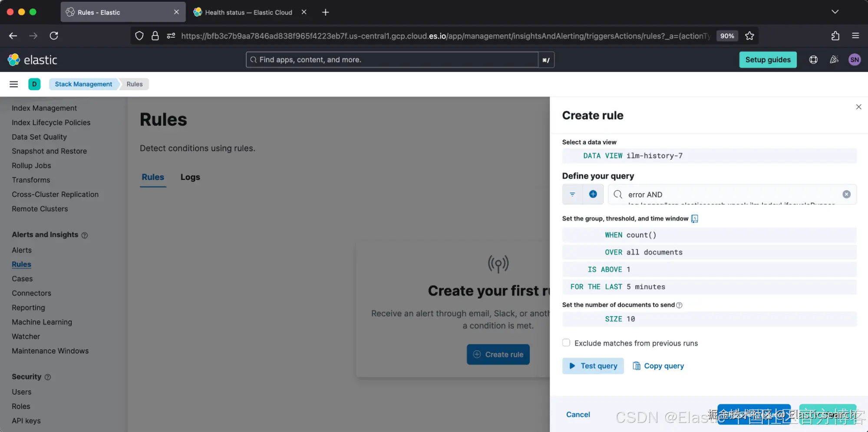Viewport: 868px width, 432px height.
Task: Click Alerts and Insights help icon
Action: [85, 235]
